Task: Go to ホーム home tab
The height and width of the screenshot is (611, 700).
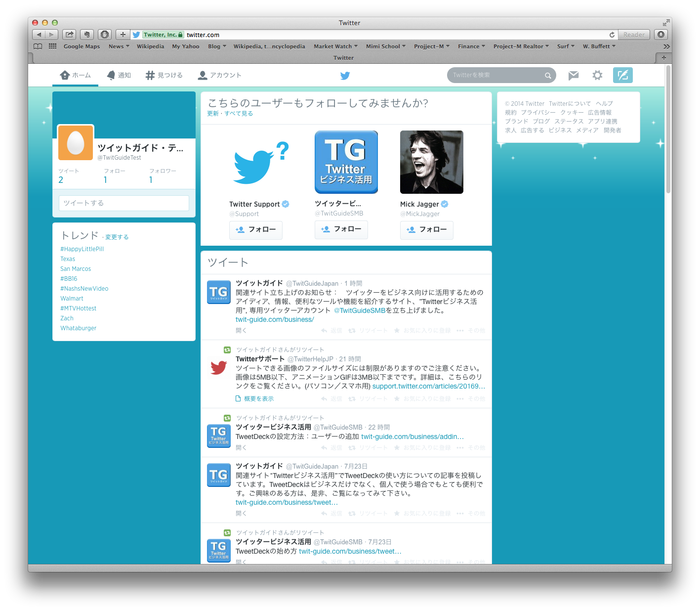Action: [x=75, y=75]
